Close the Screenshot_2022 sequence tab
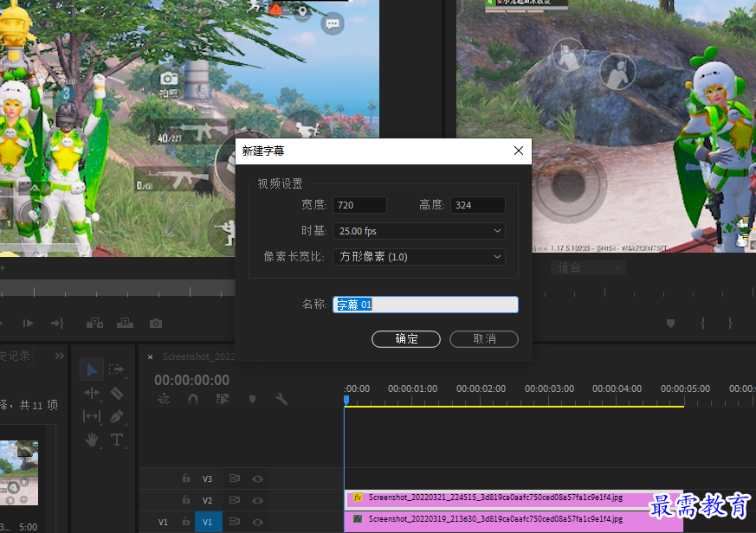Viewport: 756px width, 533px height. (150, 357)
